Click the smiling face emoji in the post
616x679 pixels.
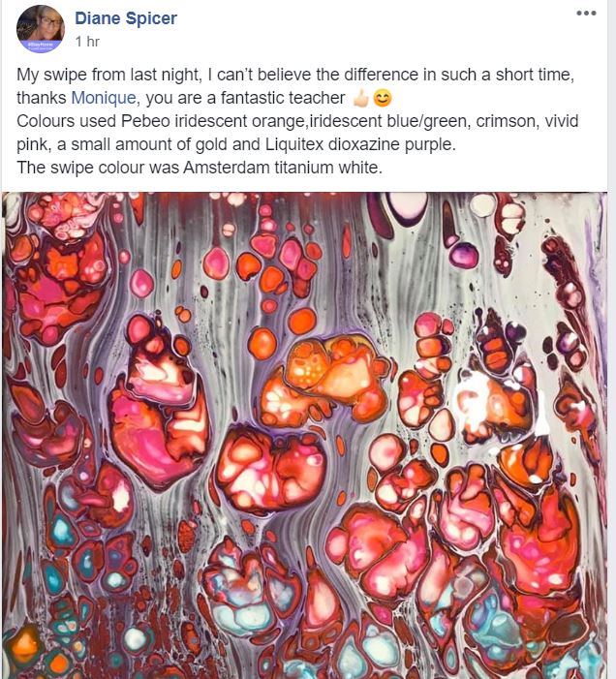tap(383, 98)
